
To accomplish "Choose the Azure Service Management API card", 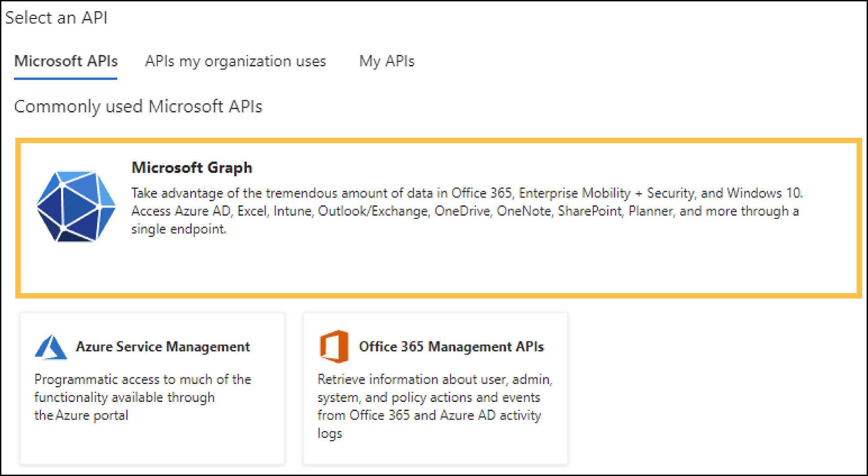I will pyautogui.click(x=151, y=388).
